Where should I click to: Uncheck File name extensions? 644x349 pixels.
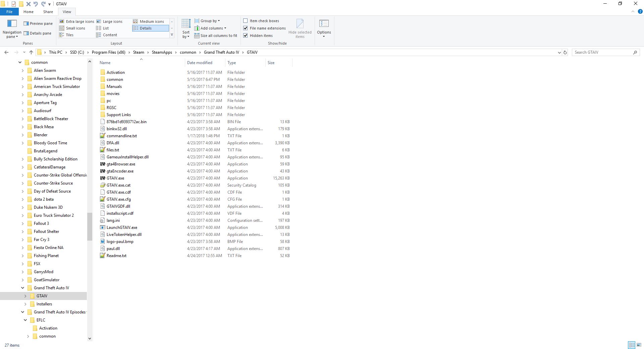click(x=246, y=28)
